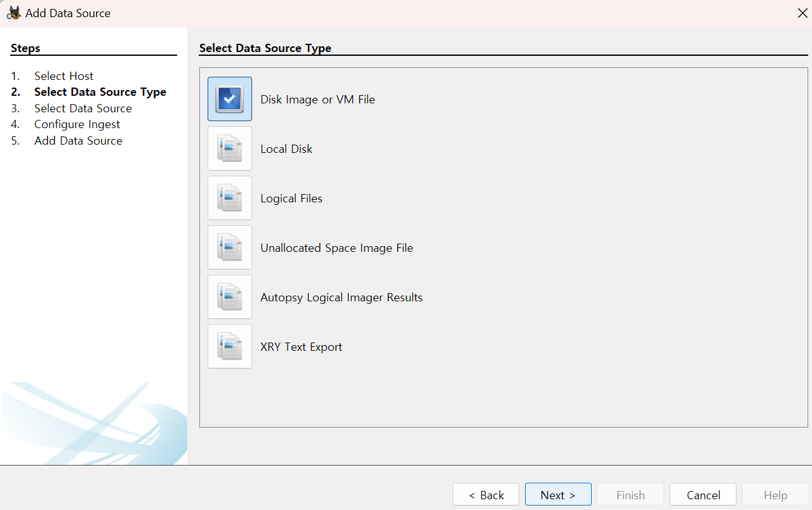This screenshot has height=510, width=812.
Task: Click the 'Steps' heading
Action: click(x=25, y=48)
